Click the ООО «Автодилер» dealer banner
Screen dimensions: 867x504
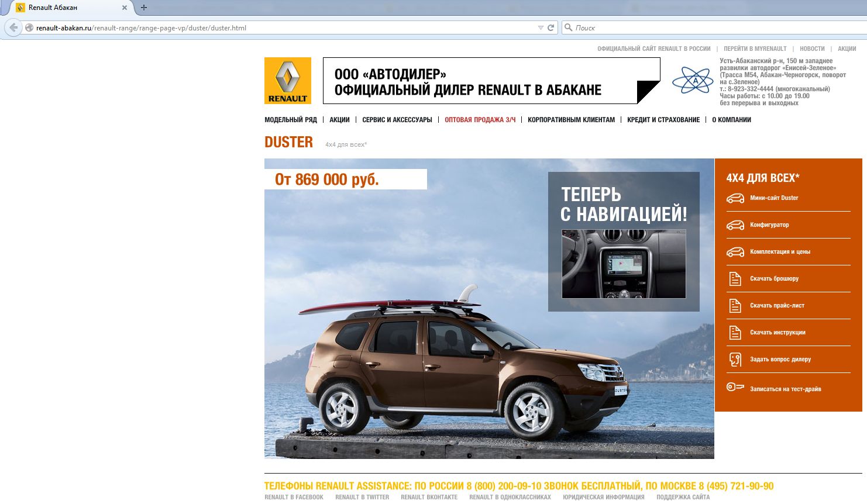[x=491, y=81]
